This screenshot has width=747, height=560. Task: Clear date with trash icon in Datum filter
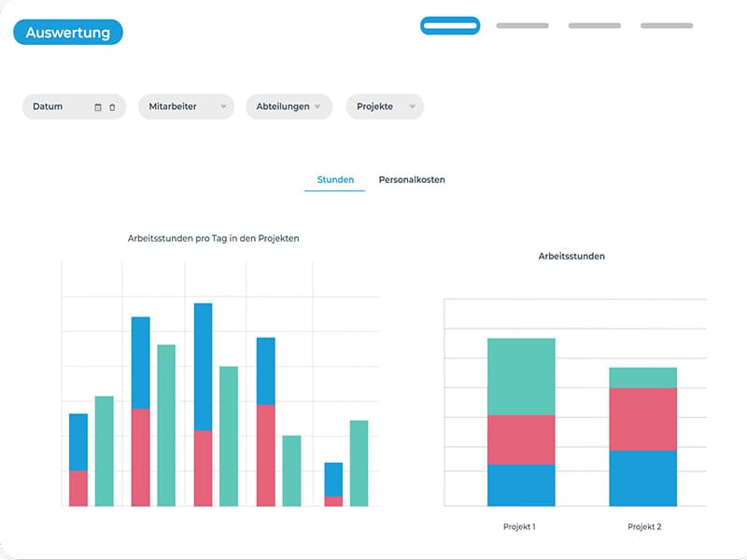pyautogui.click(x=112, y=107)
